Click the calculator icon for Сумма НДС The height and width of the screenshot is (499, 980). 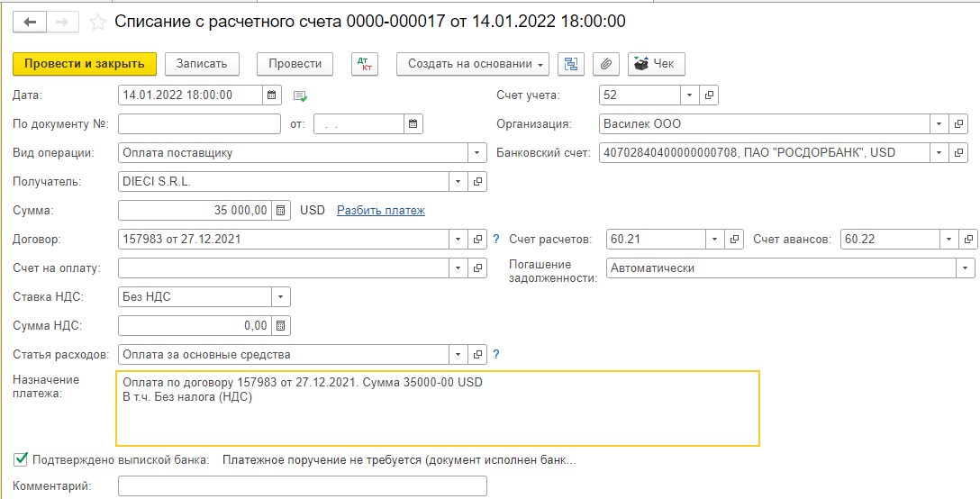pos(281,326)
